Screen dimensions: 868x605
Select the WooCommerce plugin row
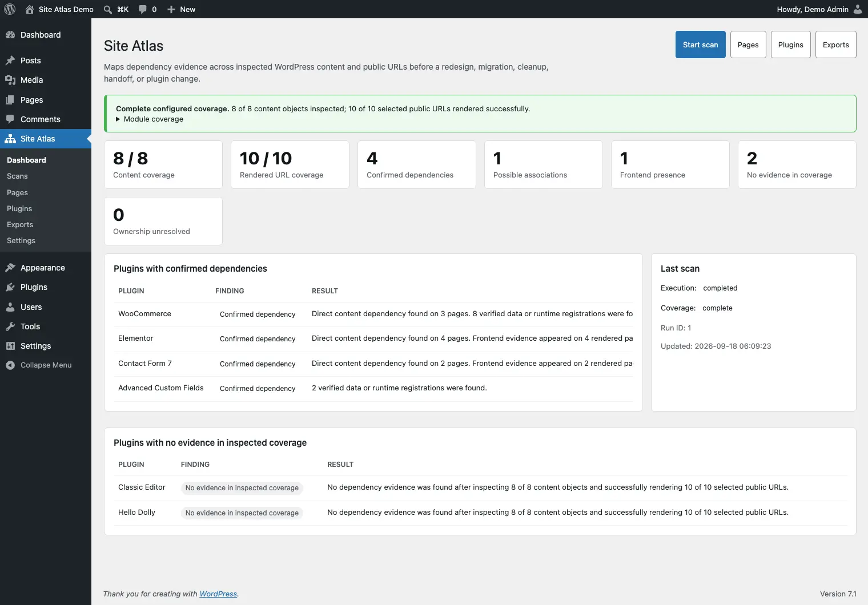tap(373, 314)
